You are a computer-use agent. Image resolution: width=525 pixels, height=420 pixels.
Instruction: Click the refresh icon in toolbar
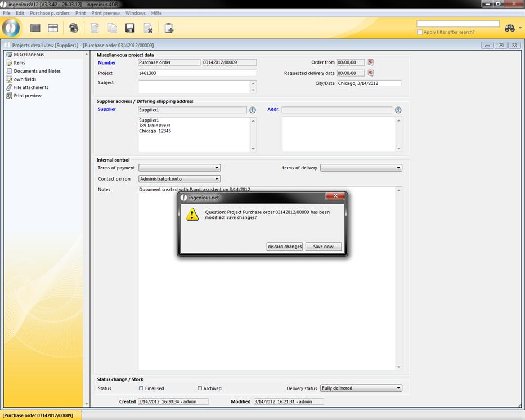[x=74, y=28]
